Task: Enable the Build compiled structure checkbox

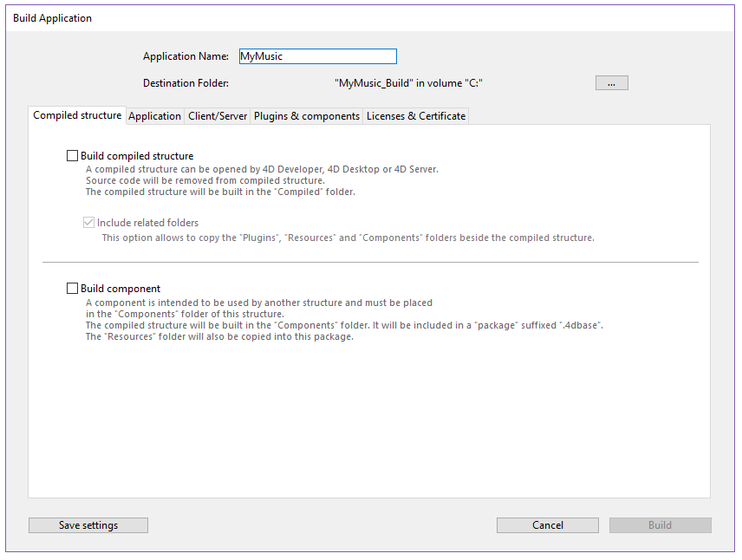Action: 73,156
